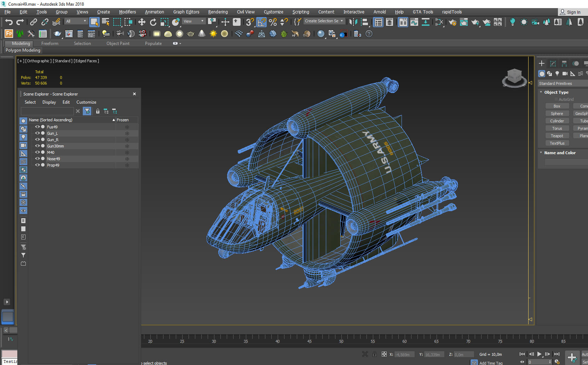This screenshot has width=588, height=365.
Task: Open the Modify command panel tab
Action: 553,64
